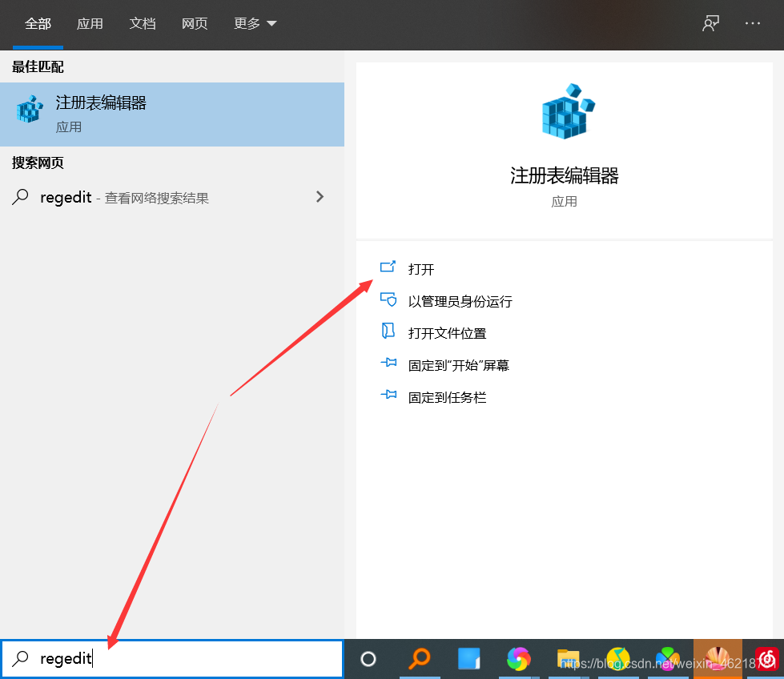Click the large Registry Editor cube icon
784x679 pixels.
[569, 111]
